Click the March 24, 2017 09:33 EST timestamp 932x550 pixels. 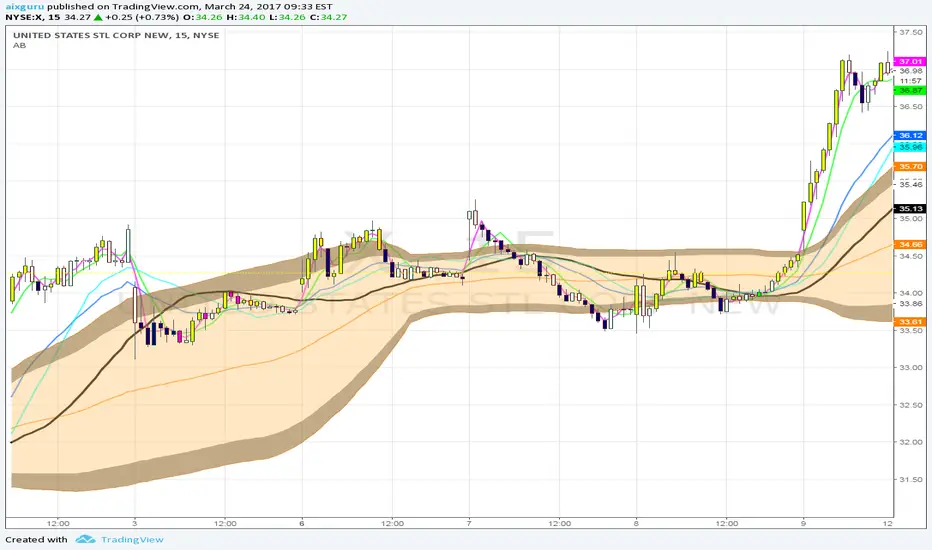[x=269, y=7]
